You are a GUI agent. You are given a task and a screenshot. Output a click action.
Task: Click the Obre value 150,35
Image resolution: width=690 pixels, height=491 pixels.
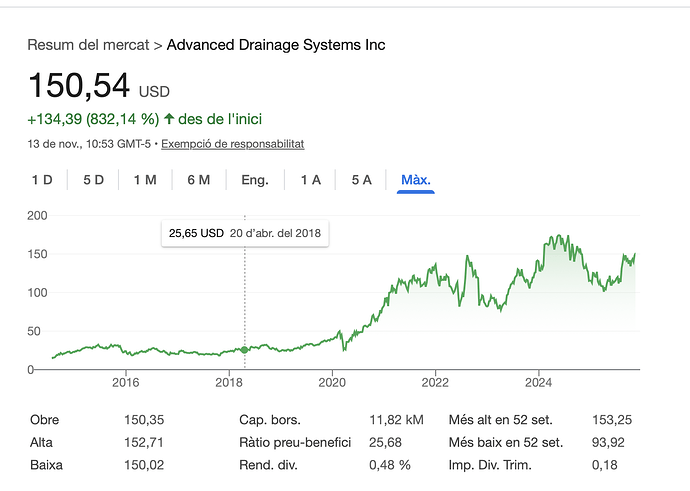pos(144,420)
